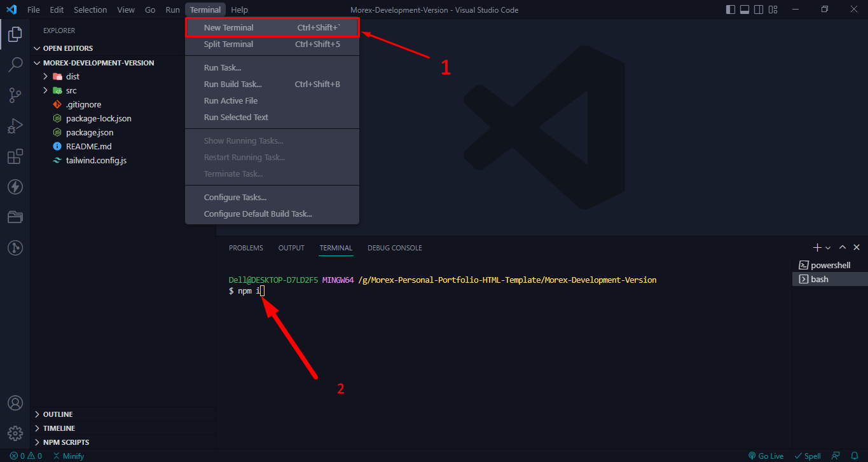Select Configure Tasks... in the menu
Viewport: 868px width, 462px height.
tap(272, 197)
